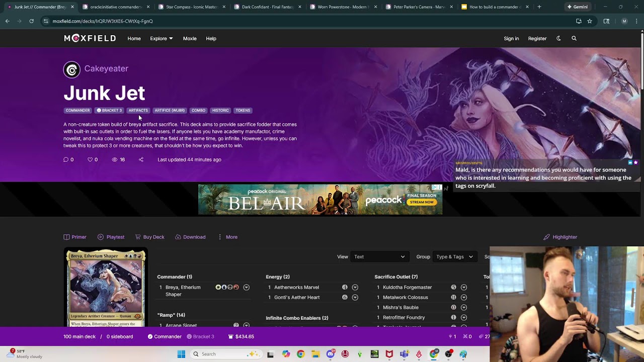This screenshot has width=644, height=362.
Task: Bookmark this page star icon
Action: pos(590,21)
